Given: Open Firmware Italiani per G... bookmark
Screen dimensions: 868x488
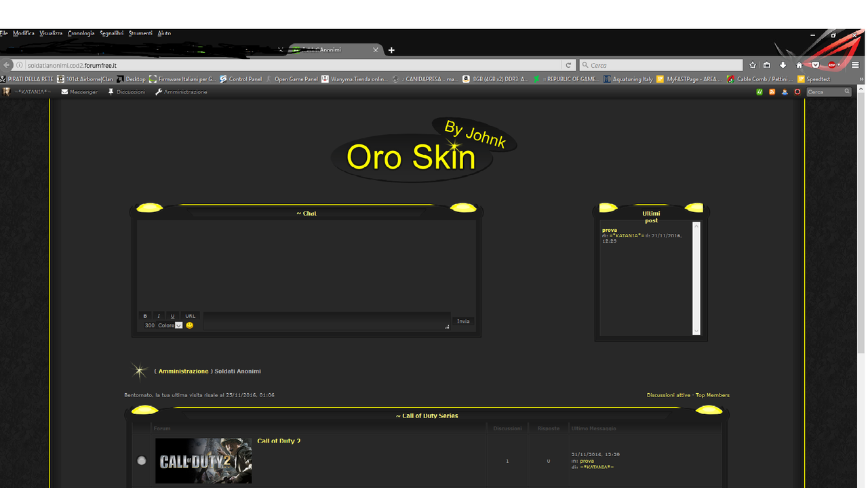Looking at the screenshot, I should click(x=182, y=79).
